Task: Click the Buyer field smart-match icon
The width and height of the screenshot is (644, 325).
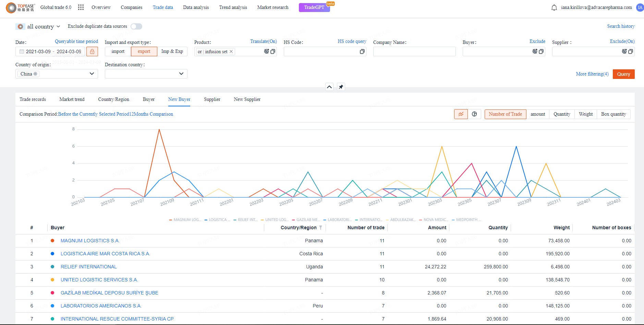Action: 535,51
